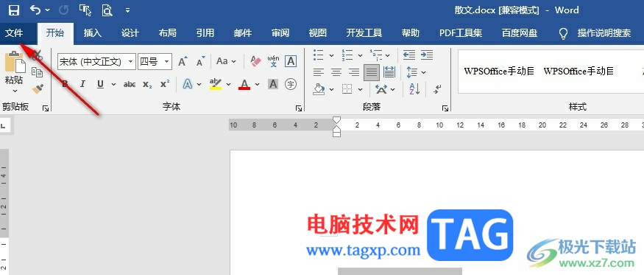
Task: Open the 邮件 tab
Action: 243,33
